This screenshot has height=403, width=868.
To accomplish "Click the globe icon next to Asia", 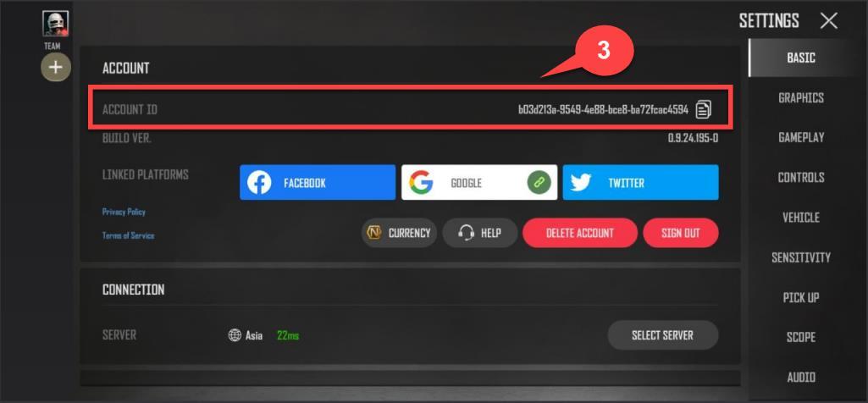I will point(235,335).
